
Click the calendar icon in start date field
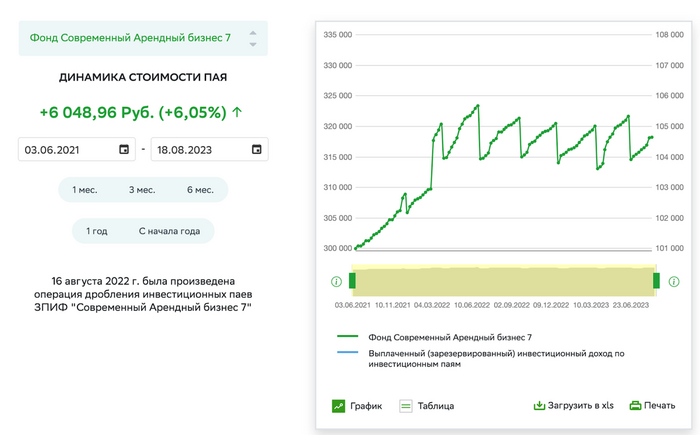[124, 149]
